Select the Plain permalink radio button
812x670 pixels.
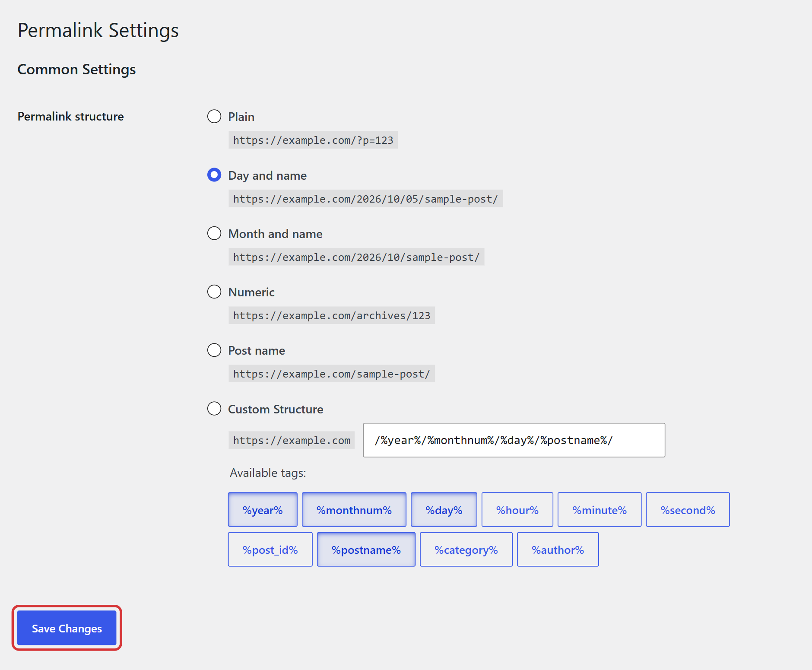pos(214,116)
